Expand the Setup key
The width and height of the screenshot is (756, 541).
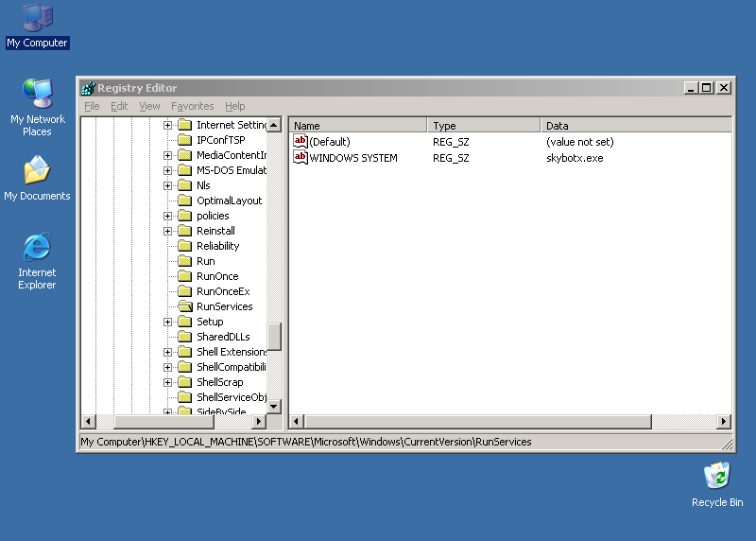167,322
